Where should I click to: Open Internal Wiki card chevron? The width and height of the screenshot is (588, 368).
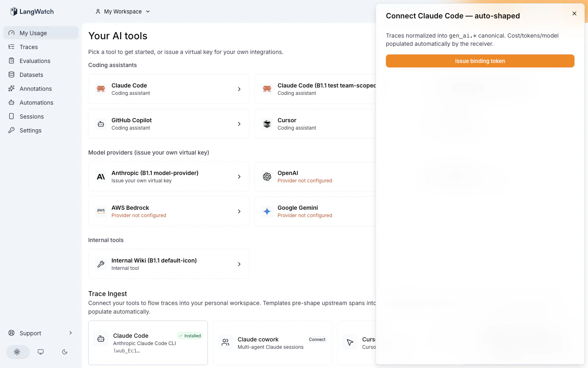pyautogui.click(x=239, y=264)
